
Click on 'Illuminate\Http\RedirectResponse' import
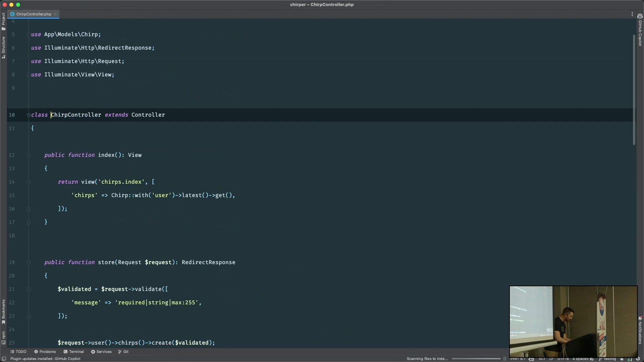click(98, 48)
